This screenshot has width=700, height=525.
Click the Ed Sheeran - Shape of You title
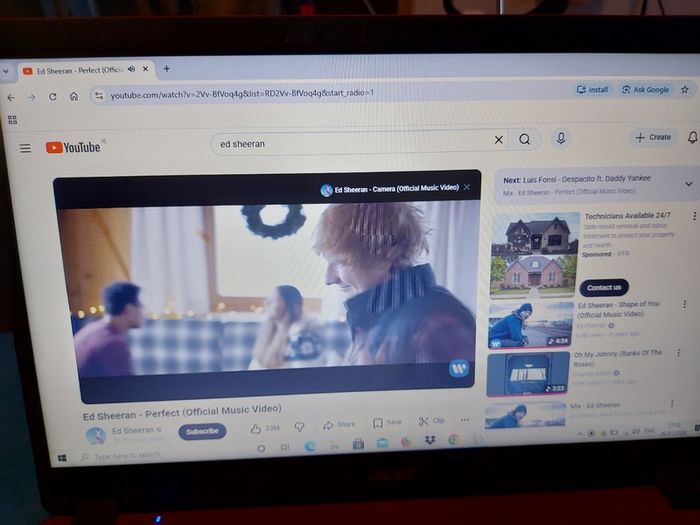tap(618, 309)
